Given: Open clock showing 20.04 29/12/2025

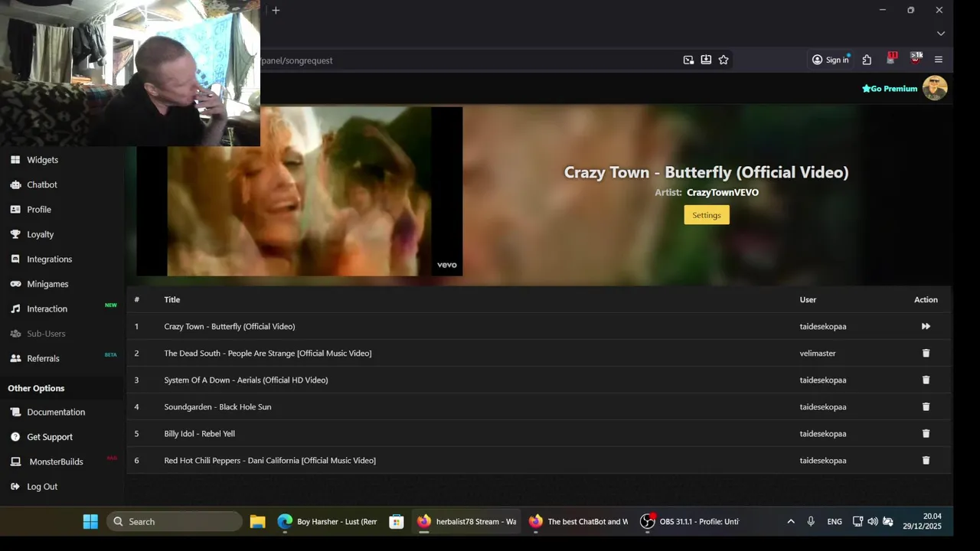Looking at the screenshot, I should (923, 521).
